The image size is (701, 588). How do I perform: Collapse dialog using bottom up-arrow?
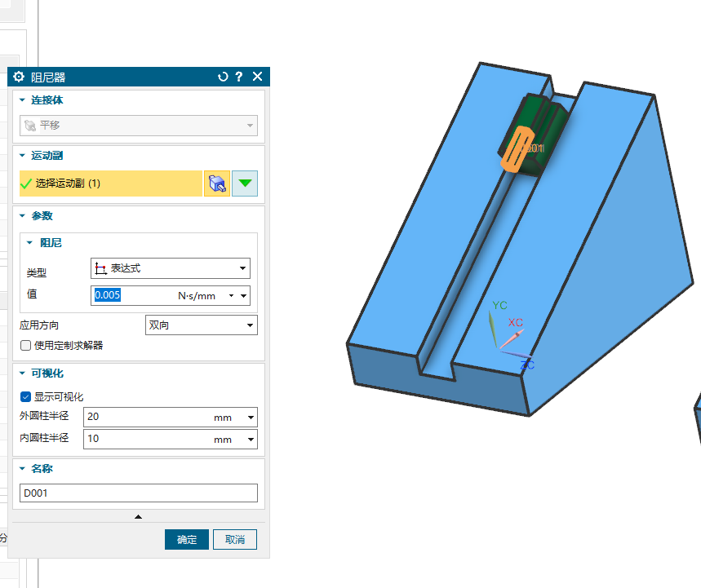[138, 516]
